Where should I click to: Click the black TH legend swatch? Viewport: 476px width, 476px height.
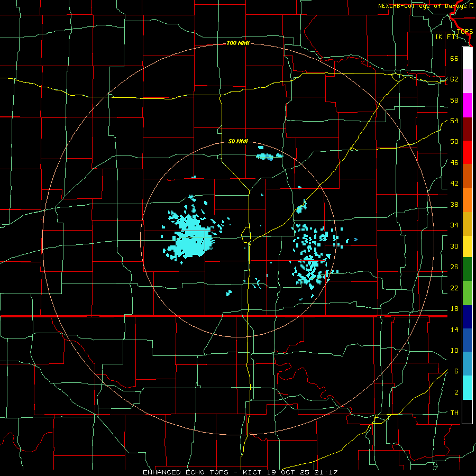(x=467, y=411)
